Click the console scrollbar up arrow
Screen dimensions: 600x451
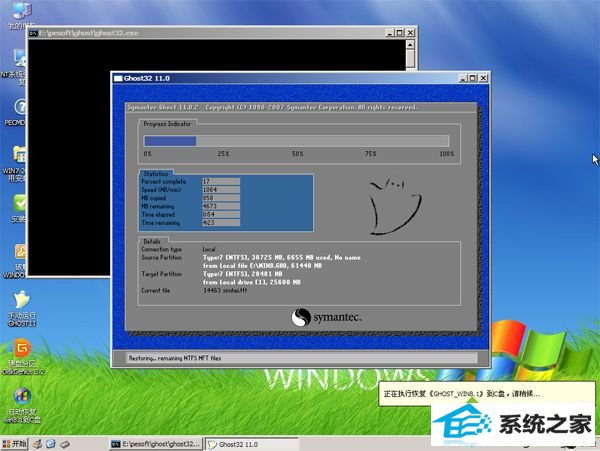tap(410, 45)
